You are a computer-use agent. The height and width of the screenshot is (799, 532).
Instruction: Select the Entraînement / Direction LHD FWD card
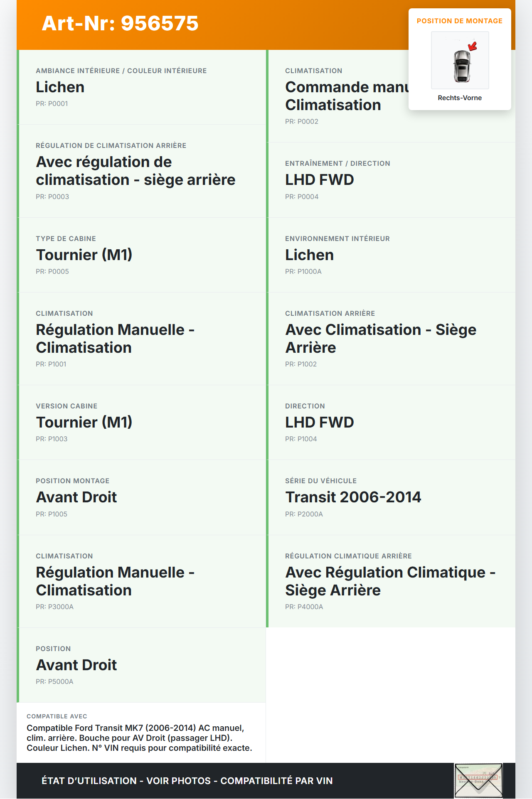coord(391,180)
